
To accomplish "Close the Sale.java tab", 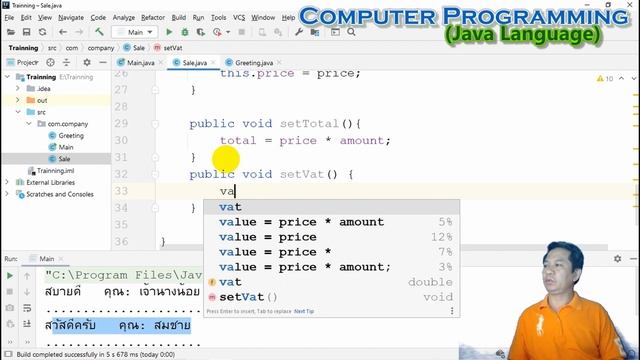I will point(213,62).
